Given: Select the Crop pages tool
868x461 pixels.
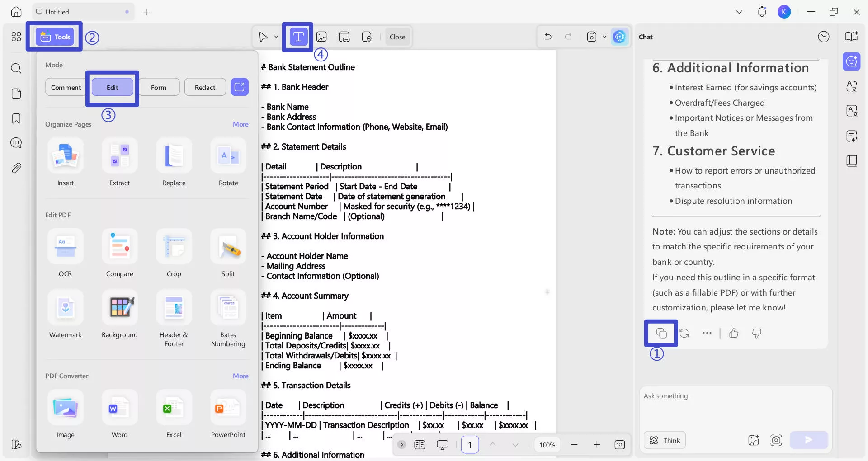Looking at the screenshot, I should coord(174,247).
